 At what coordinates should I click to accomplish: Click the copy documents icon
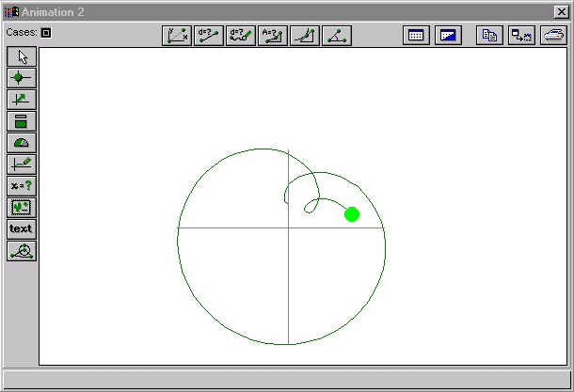(x=489, y=36)
